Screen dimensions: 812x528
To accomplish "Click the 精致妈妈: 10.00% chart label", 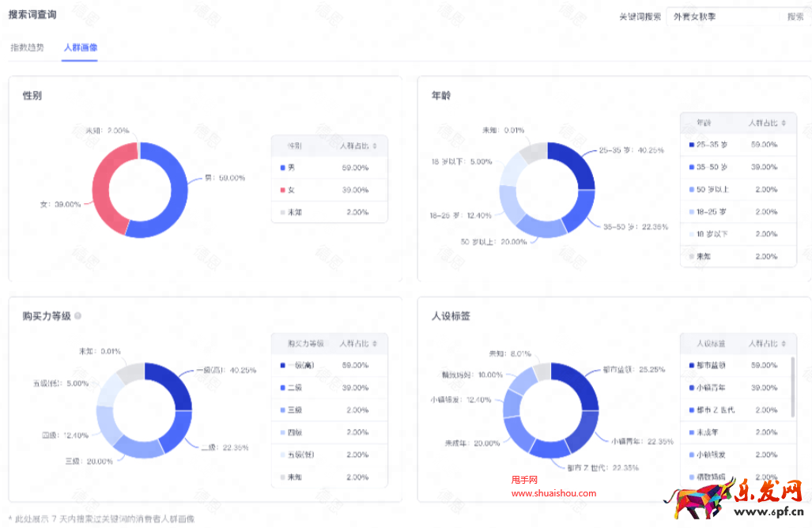I will (x=472, y=375).
